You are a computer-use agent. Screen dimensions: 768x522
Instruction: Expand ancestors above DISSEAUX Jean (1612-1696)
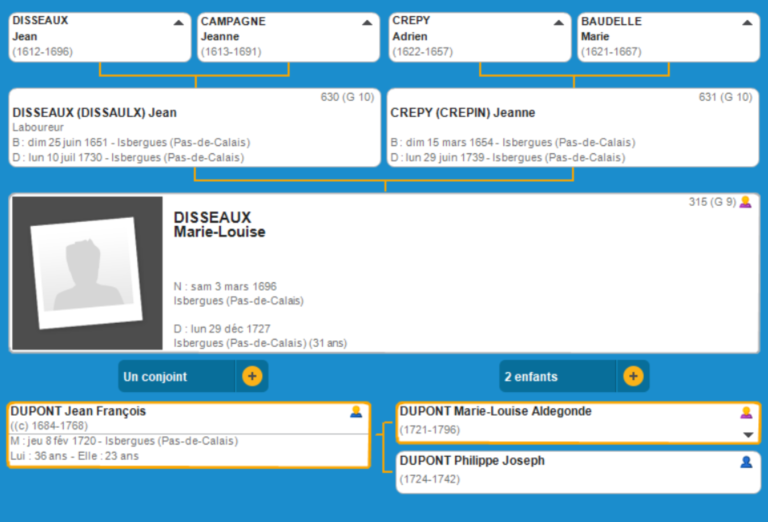pos(178,22)
